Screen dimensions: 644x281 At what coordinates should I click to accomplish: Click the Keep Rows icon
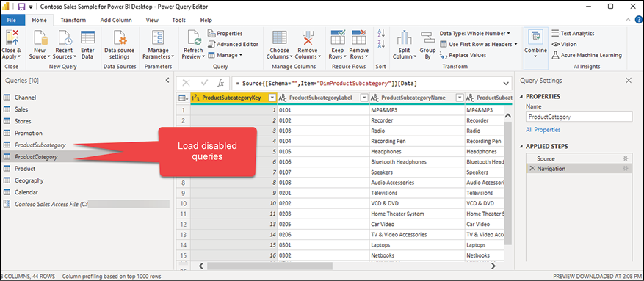click(x=338, y=37)
